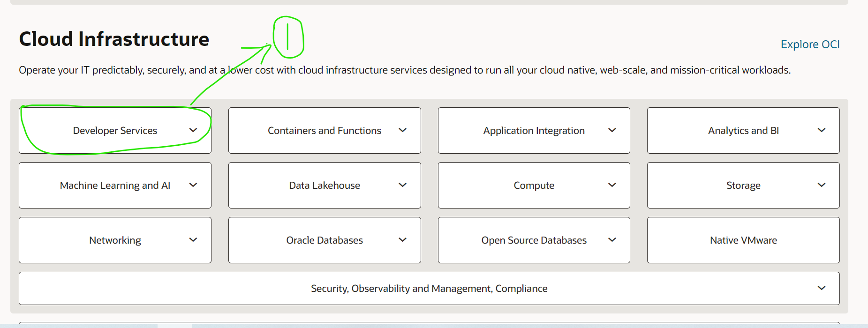Expand the Networking card
This screenshot has height=328, width=868.
point(115,240)
